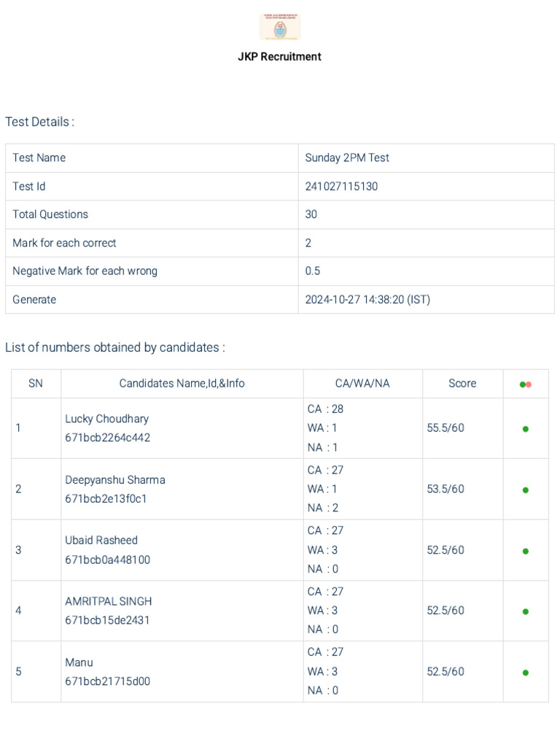Select the Test Id value 241027115130
560x747 pixels.
tap(341, 186)
